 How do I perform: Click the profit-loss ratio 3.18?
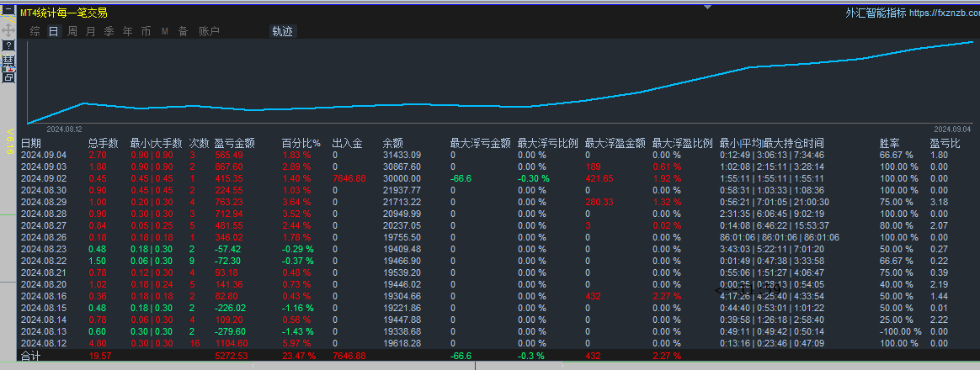[x=939, y=202]
